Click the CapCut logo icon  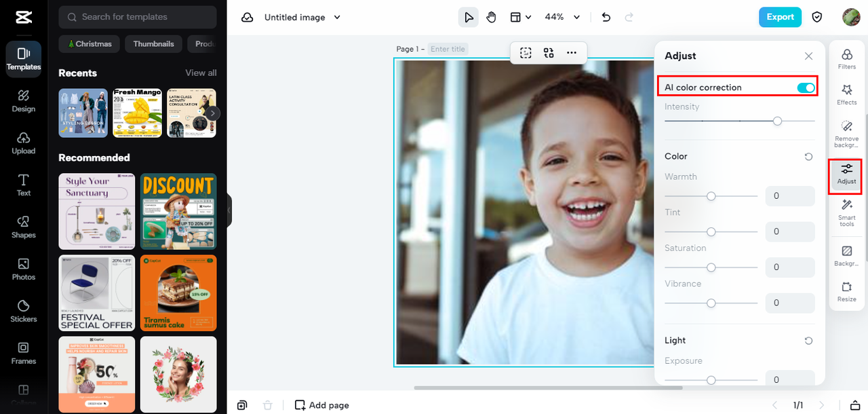pos(23,17)
